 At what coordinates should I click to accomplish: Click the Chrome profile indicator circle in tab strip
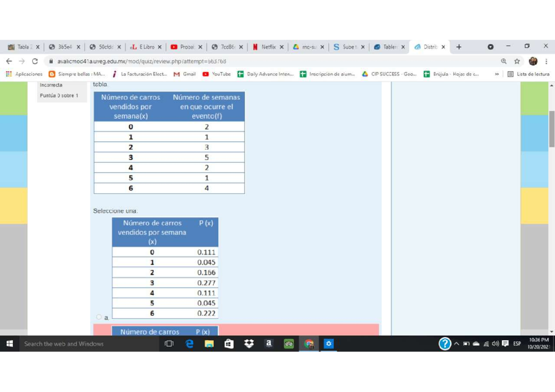[491, 47]
